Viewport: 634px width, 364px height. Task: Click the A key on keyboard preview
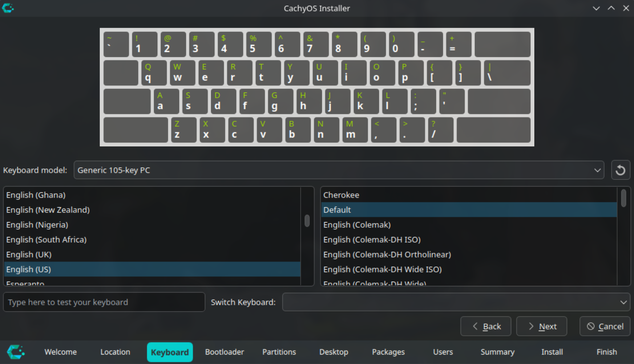[x=166, y=102]
